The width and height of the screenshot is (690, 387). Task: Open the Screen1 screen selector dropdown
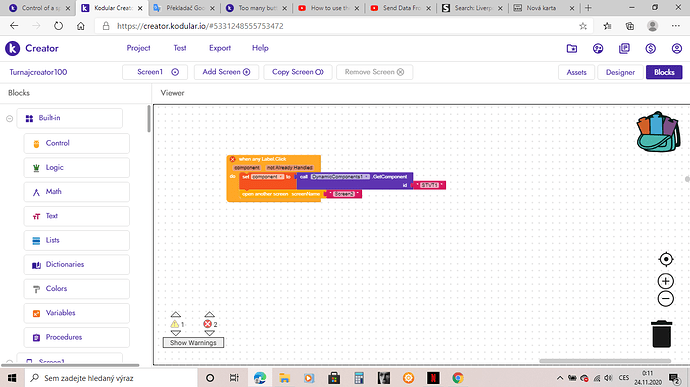point(155,72)
